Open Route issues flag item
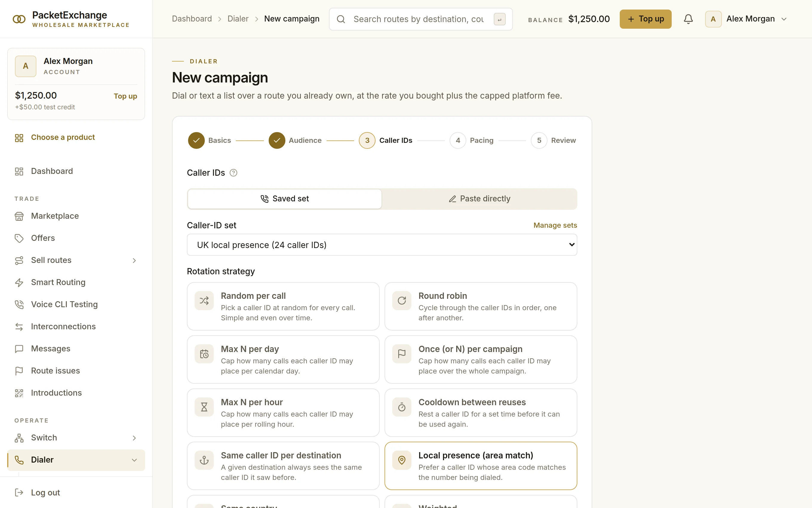Image resolution: width=812 pixels, height=508 pixels. pyautogui.click(x=76, y=371)
